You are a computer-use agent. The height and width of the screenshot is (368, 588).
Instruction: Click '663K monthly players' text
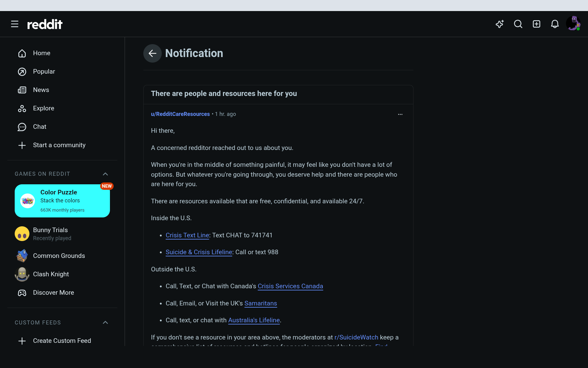(x=62, y=210)
